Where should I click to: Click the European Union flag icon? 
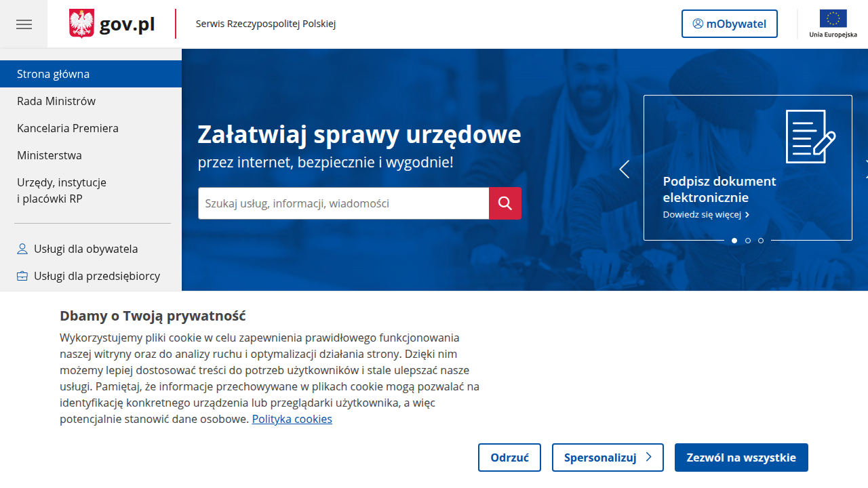[x=833, y=18]
